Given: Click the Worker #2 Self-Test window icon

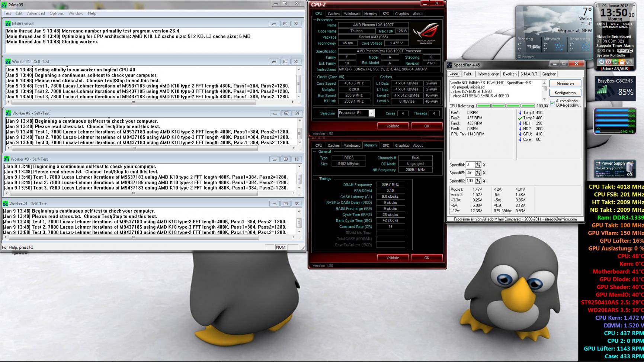Looking at the screenshot, I should 8,113.
